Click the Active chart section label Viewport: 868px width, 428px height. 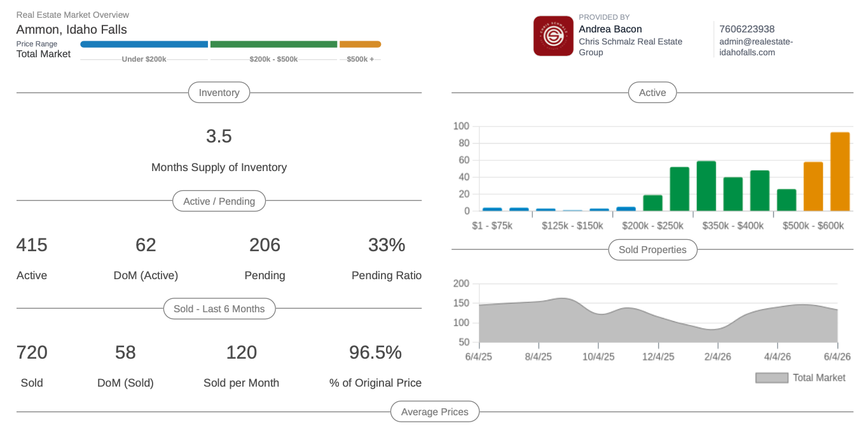tap(652, 93)
